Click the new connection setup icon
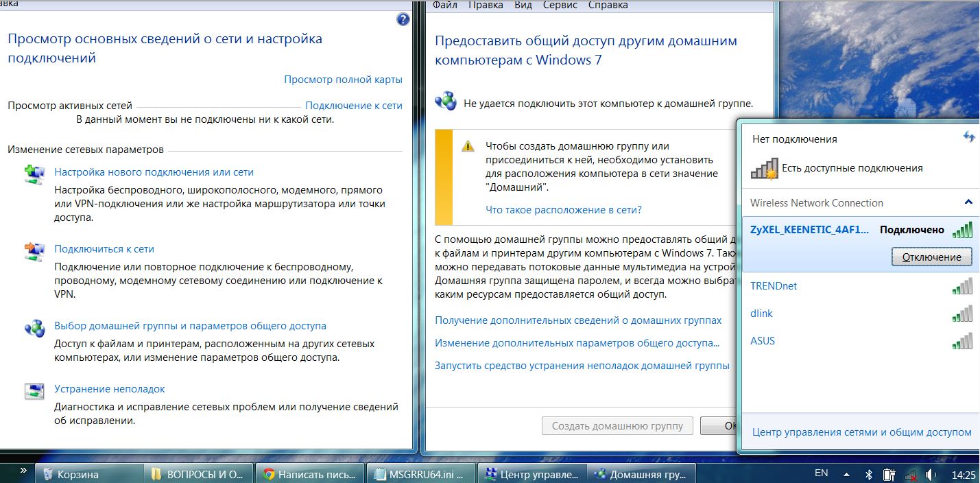 34,176
